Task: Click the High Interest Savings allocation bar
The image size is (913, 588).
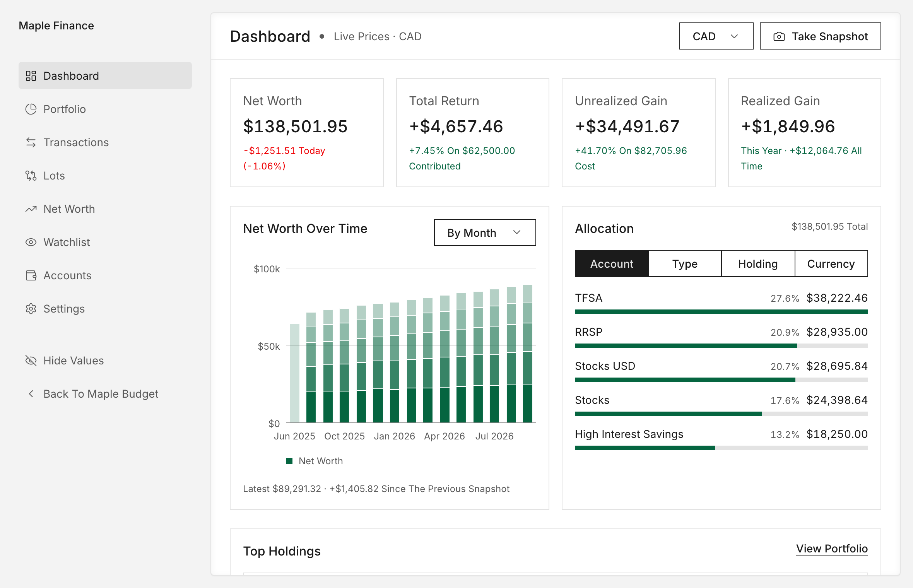Action: click(x=721, y=448)
